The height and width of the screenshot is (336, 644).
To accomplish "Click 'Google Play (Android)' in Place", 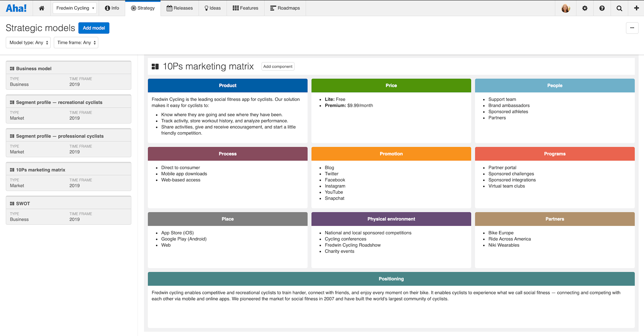I will [x=184, y=239].
